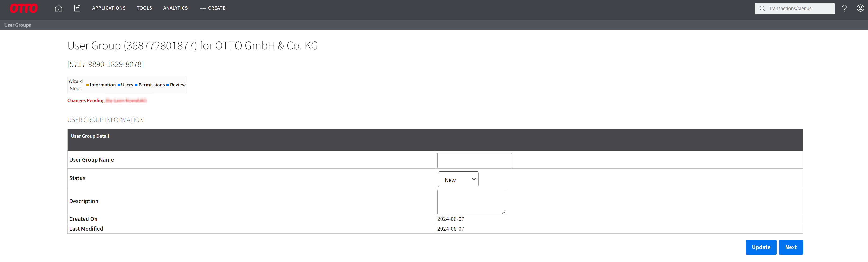
Task: Click the OTTO logo
Action: pos(24,8)
